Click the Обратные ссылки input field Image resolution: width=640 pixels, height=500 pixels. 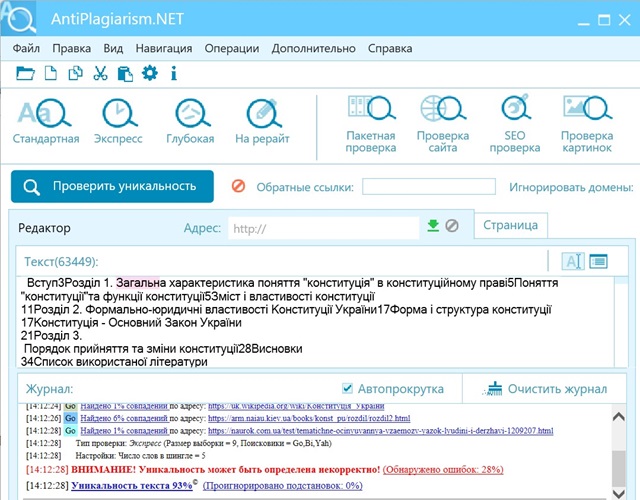(429, 187)
